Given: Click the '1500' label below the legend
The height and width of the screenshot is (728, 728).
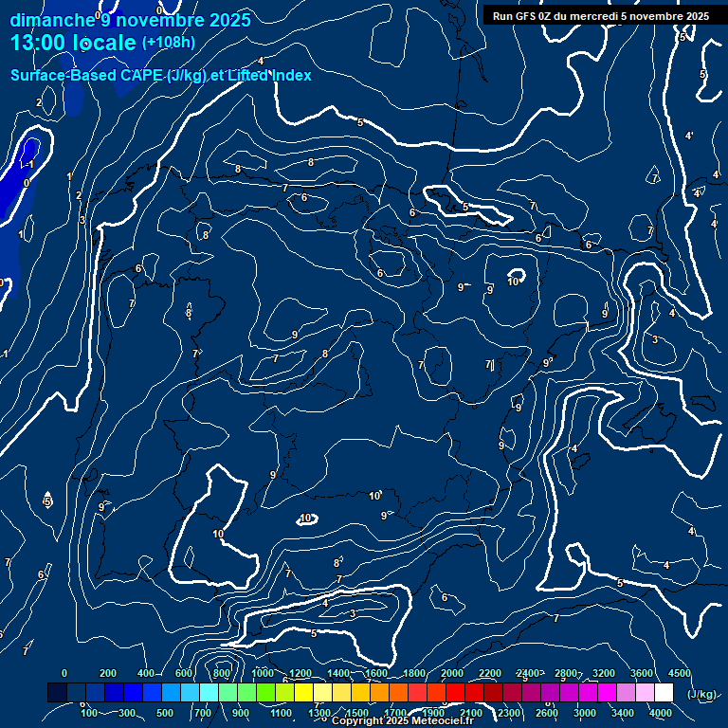Looking at the screenshot, I should [357, 713].
